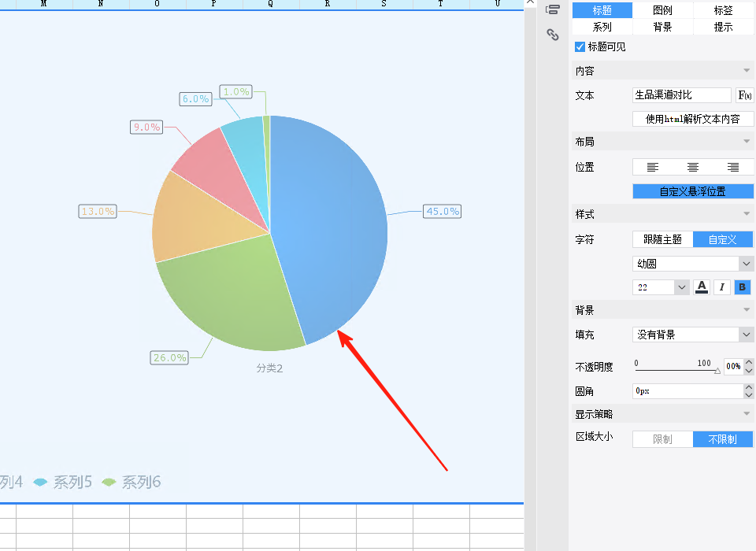
Task: Choose center alignment for title position
Action: (x=693, y=168)
